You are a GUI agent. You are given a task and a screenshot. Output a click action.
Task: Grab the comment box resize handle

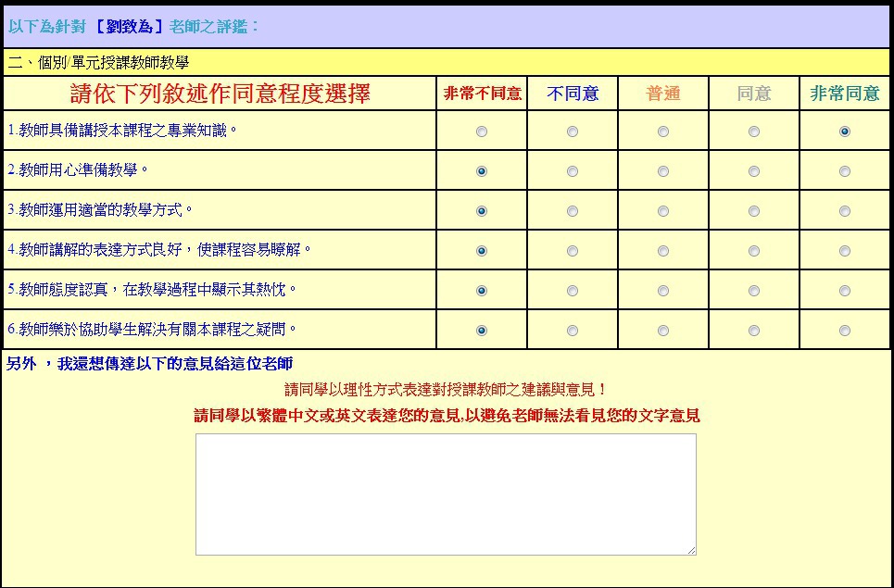click(692, 550)
